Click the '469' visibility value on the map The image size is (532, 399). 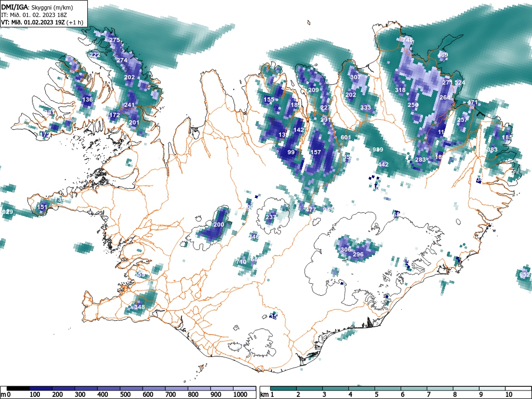[x=443, y=55]
